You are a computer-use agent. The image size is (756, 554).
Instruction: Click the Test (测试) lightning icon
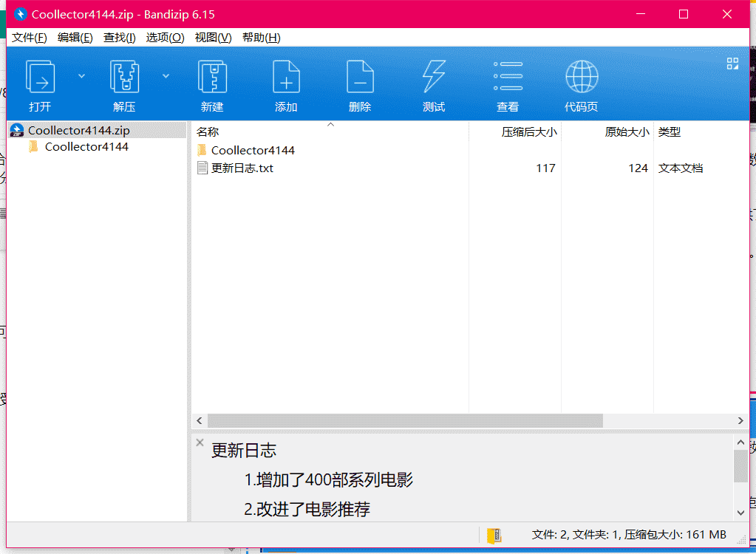(434, 76)
